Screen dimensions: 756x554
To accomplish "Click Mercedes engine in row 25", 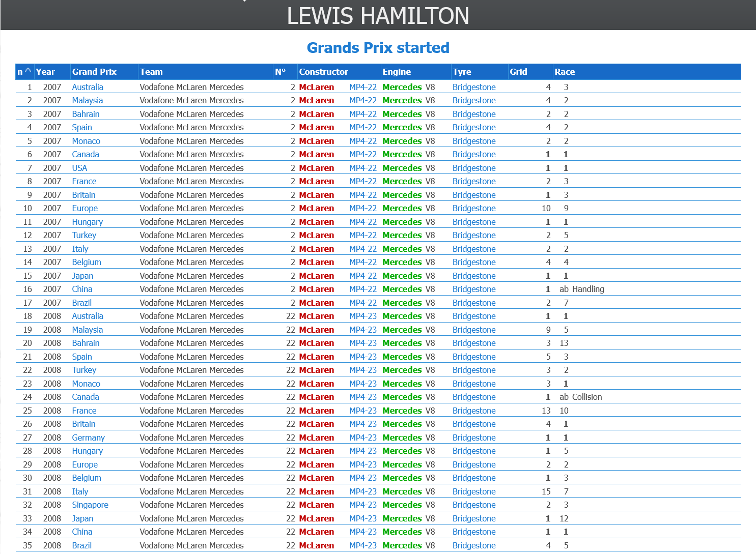I will [402, 411].
